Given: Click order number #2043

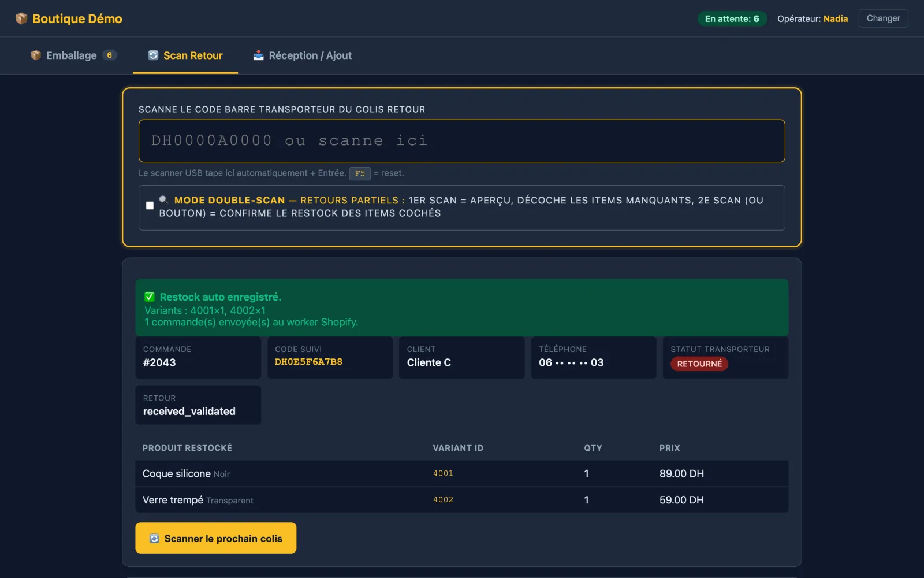Looking at the screenshot, I should point(159,362).
